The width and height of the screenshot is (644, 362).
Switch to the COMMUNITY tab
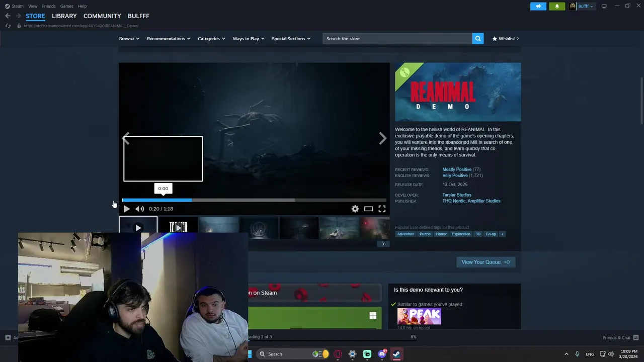point(102,16)
